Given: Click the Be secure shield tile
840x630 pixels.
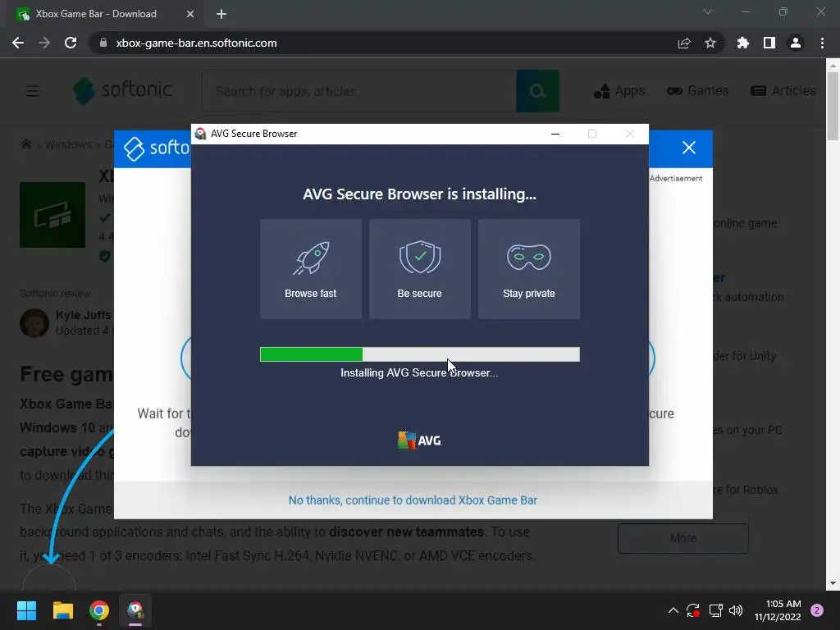Looking at the screenshot, I should click(x=419, y=268).
